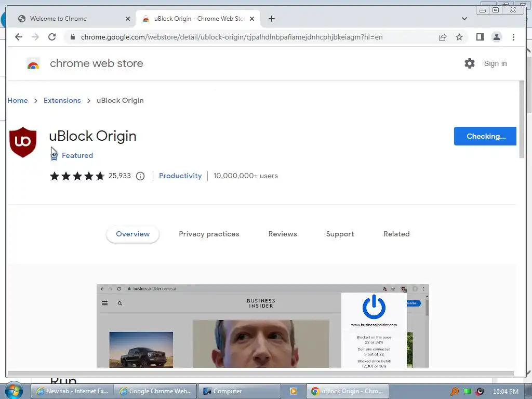Click the Featured badge icon
Screen dimensions: 532x399
[x=54, y=155]
